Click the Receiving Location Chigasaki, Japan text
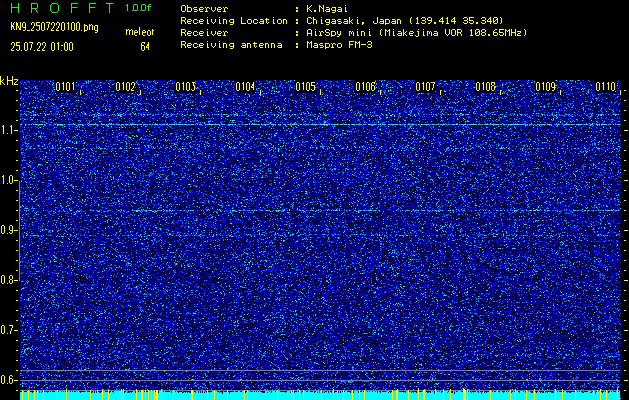629x400 pixels. (404, 21)
